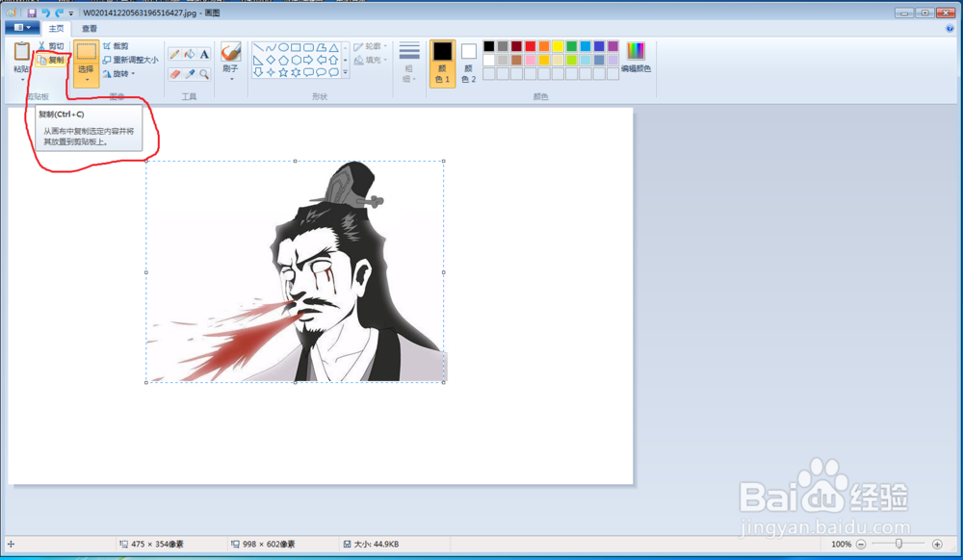Screen dimensions: 963x560
Task: Select the Color picker eyedropper tool
Action: pyautogui.click(x=190, y=74)
